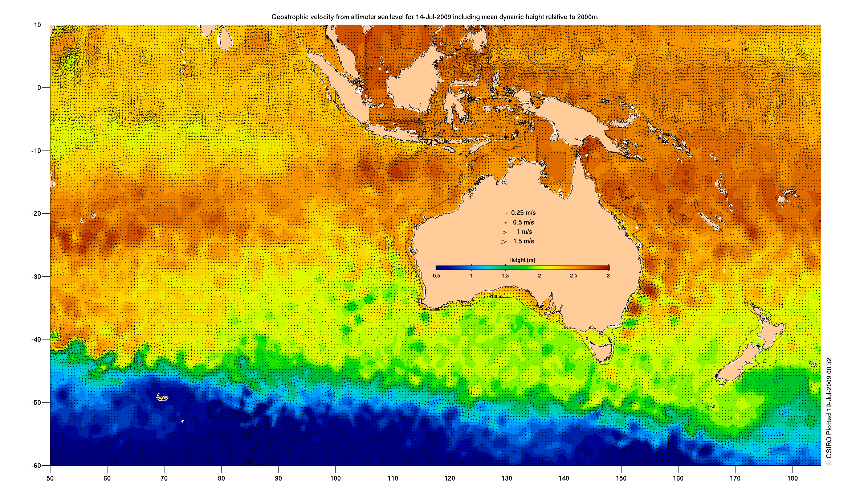The width and height of the screenshot is (868, 490).
Task: Click longitude axis label "150"
Action: click(x=621, y=478)
